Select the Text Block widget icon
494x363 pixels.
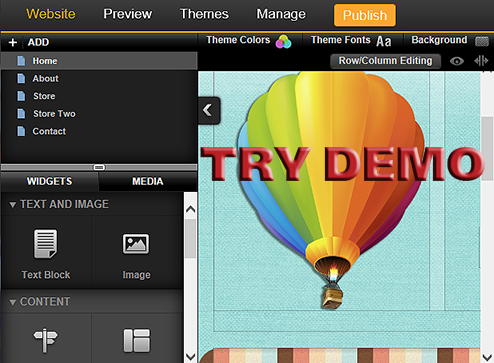point(46,244)
